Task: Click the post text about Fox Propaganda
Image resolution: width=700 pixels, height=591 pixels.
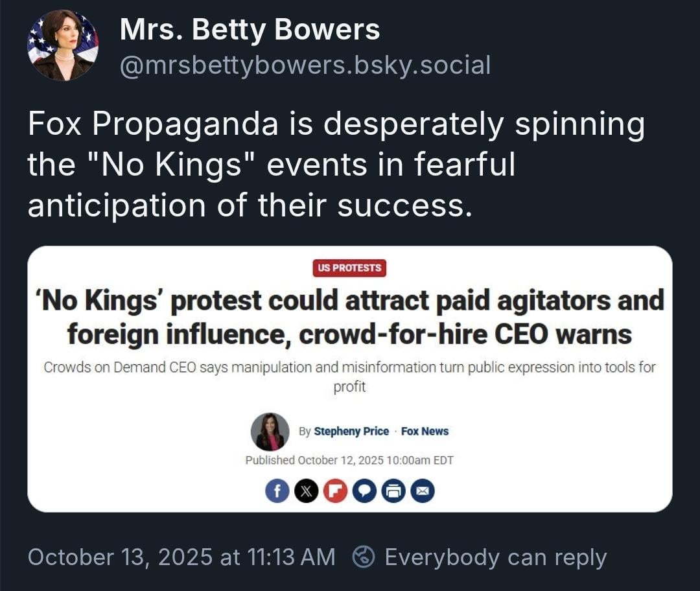Action: 336,165
